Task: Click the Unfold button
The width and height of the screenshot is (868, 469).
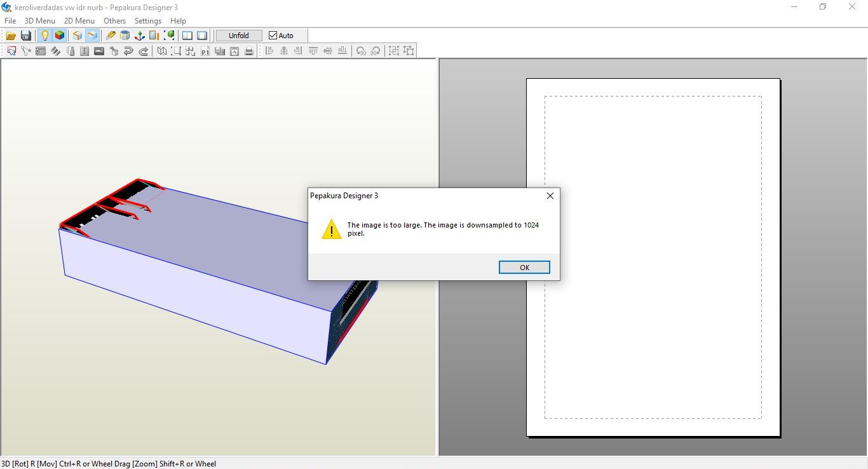Action: [x=239, y=36]
